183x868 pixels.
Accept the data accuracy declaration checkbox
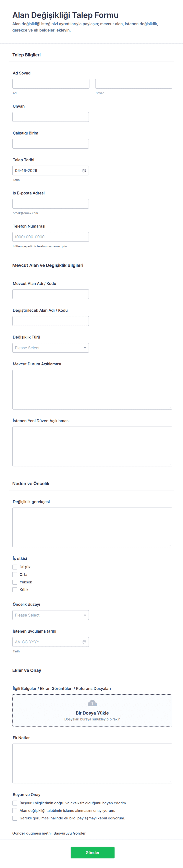click(15, 803)
